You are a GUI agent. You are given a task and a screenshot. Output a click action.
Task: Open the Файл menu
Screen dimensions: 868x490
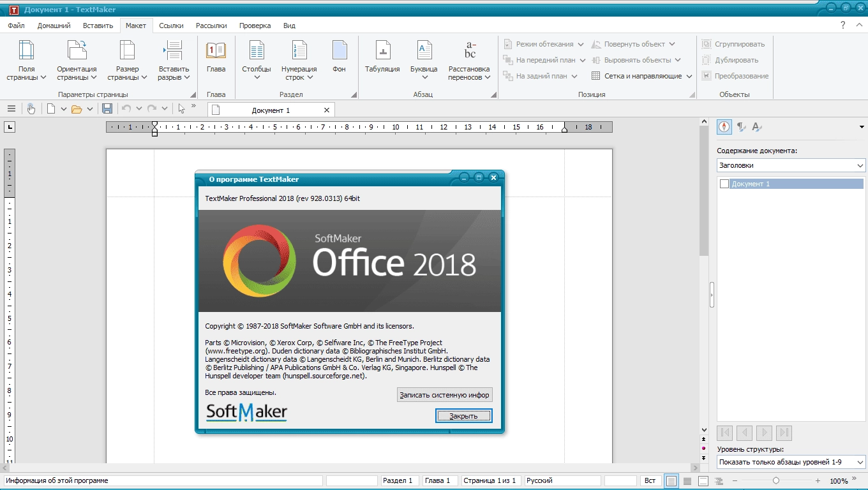(17, 26)
